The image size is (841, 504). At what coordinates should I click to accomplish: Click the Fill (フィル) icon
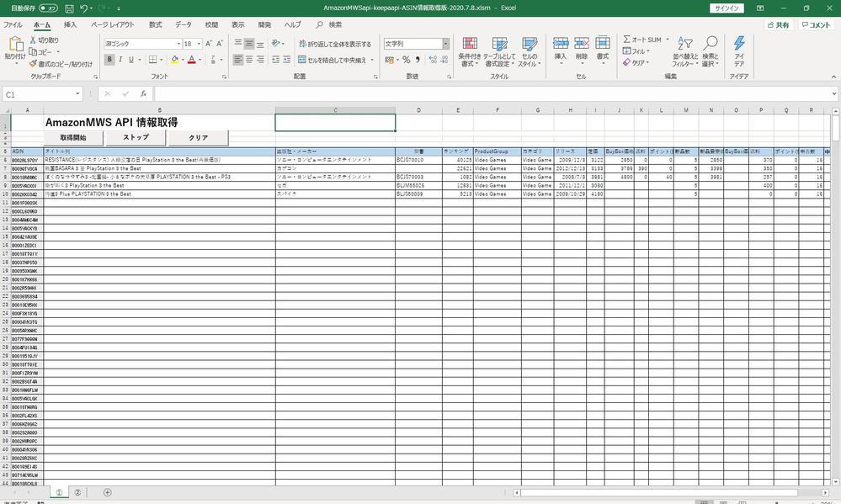(x=626, y=51)
